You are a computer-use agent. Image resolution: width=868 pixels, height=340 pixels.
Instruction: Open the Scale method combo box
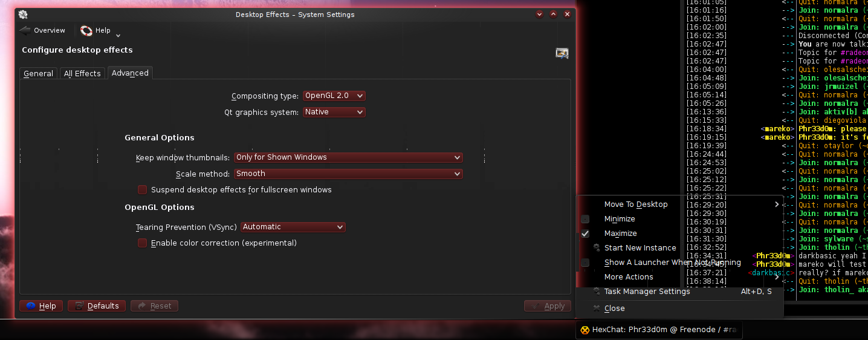pos(348,174)
